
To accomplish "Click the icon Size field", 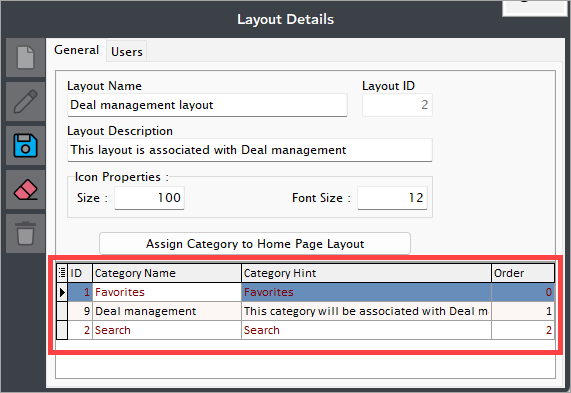I will point(149,198).
